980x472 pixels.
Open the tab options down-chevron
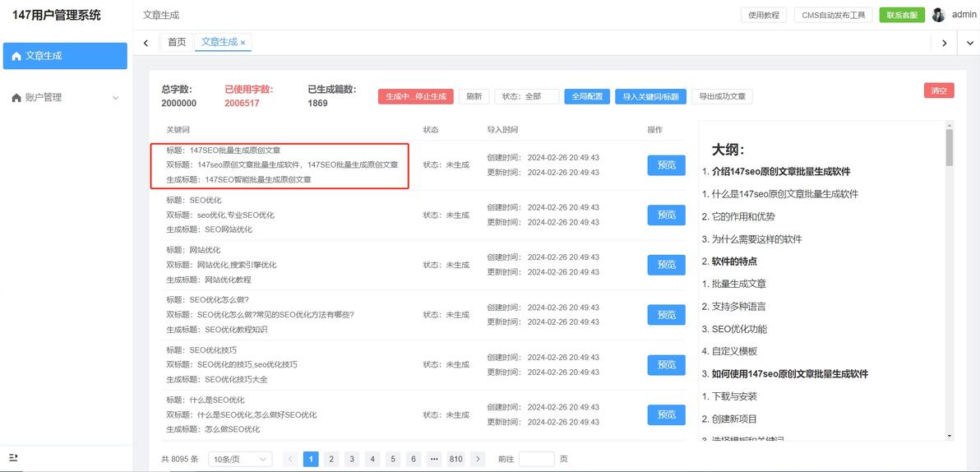pos(969,43)
